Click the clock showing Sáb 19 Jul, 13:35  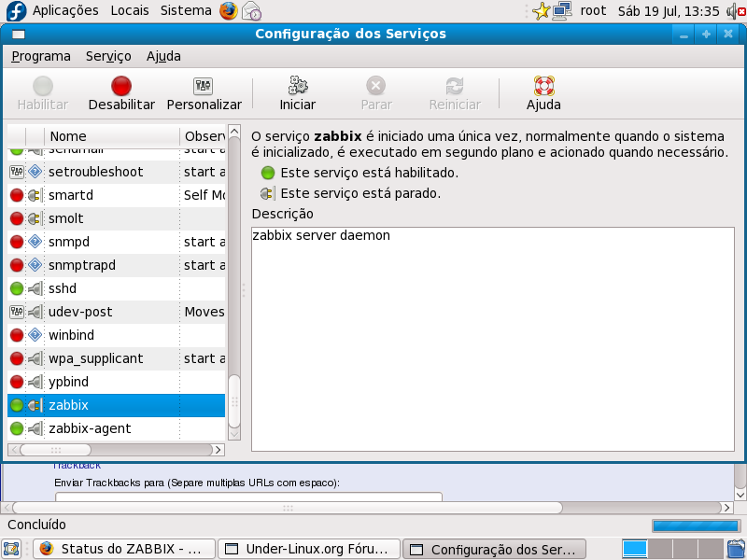coord(669,11)
